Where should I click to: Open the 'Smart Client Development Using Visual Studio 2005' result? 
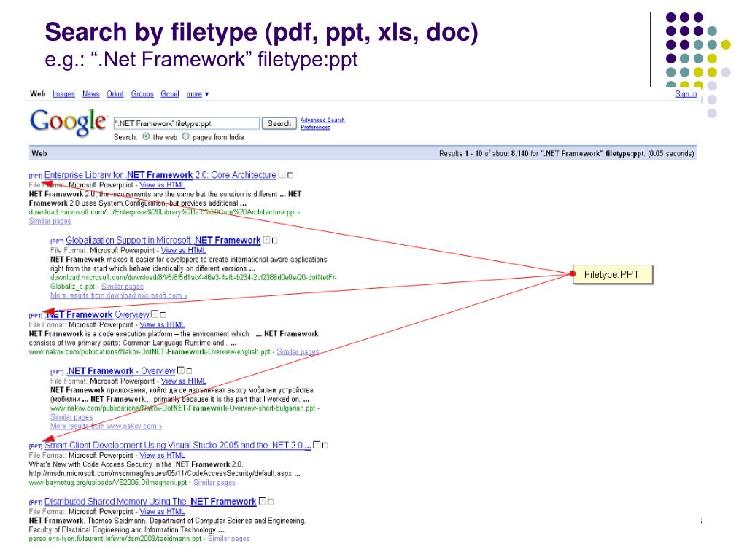click(x=178, y=446)
